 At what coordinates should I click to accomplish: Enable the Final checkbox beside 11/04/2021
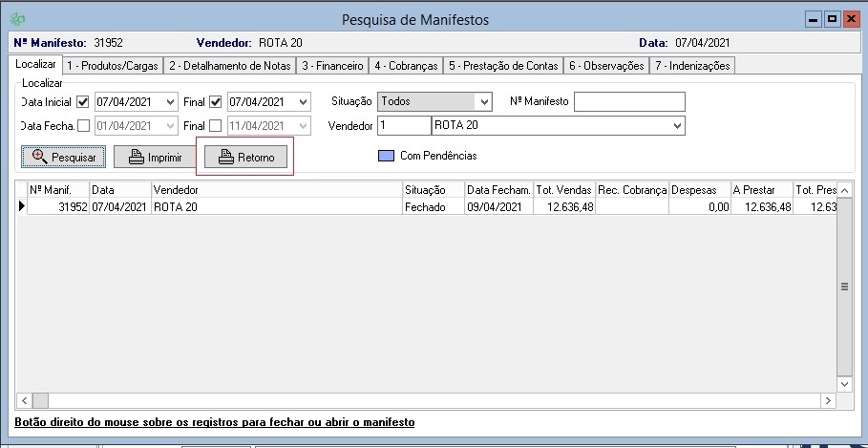tap(216, 125)
